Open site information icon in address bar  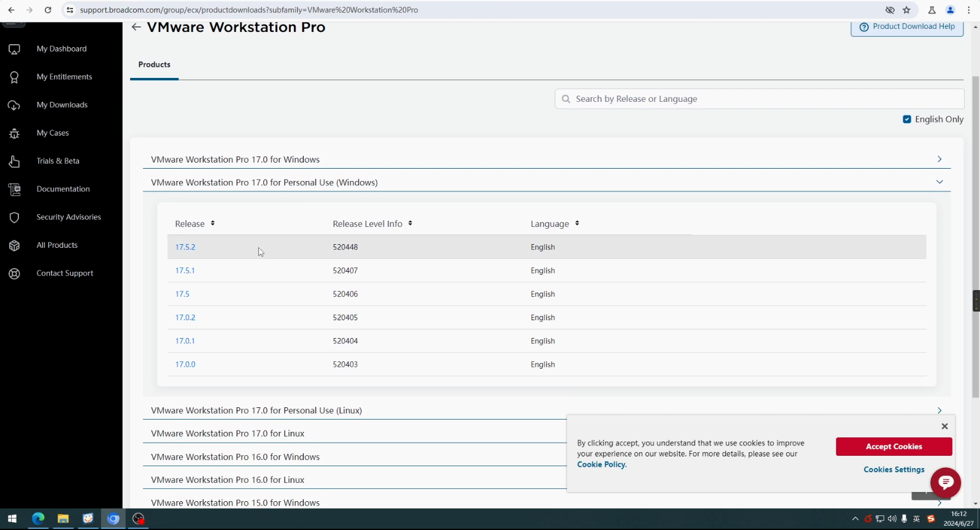tap(70, 10)
